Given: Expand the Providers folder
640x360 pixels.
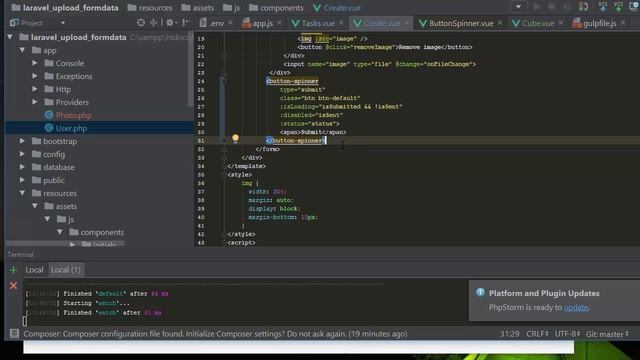Looking at the screenshot, I should click(35, 102).
